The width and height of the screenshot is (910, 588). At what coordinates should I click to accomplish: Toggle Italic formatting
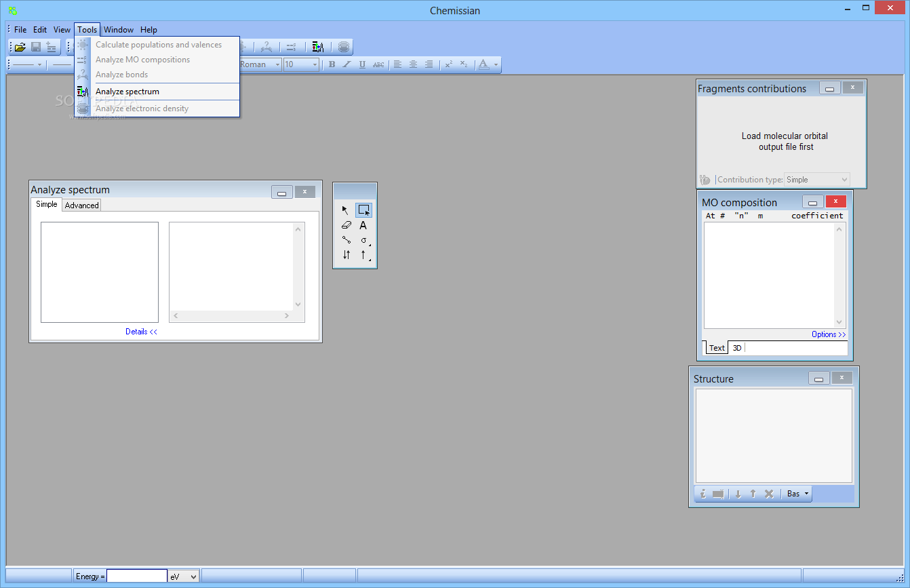pos(347,64)
